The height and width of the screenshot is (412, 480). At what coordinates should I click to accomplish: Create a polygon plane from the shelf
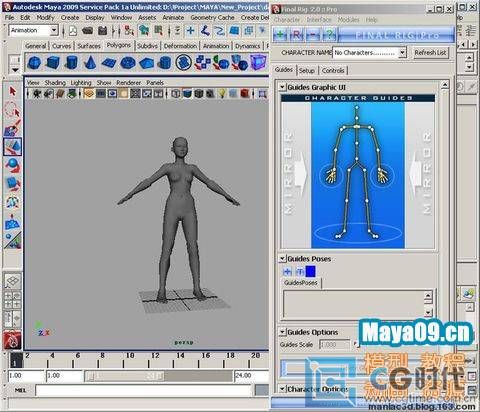coord(108,62)
